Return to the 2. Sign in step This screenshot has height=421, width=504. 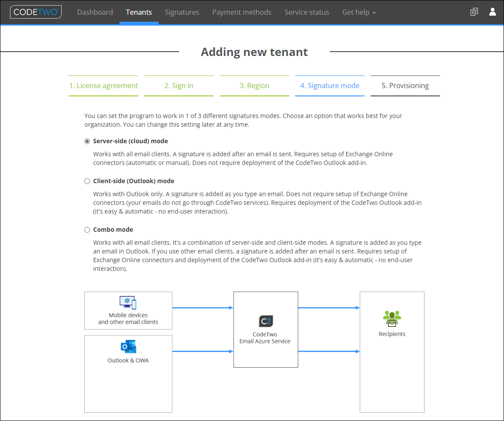[x=179, y=86]
